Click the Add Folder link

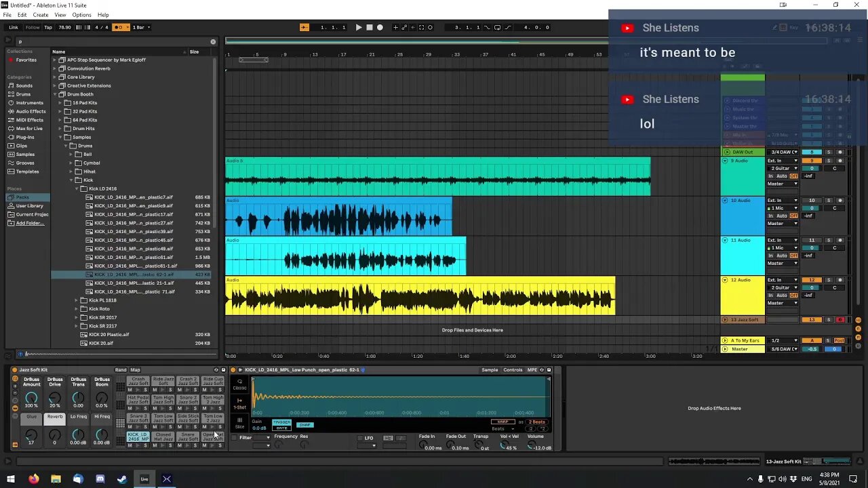tap(30, 223)
